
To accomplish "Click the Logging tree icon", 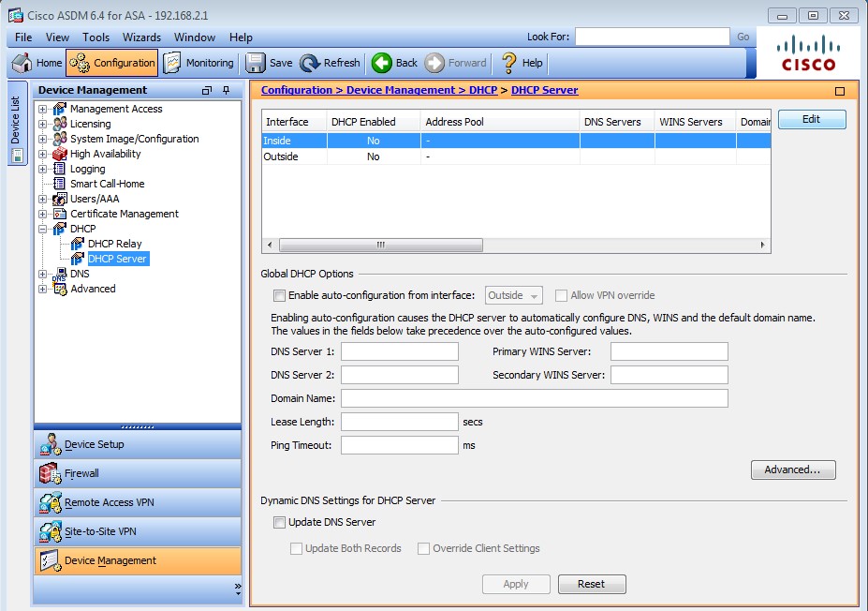I will pyautogui.click(x=59, y=169).
